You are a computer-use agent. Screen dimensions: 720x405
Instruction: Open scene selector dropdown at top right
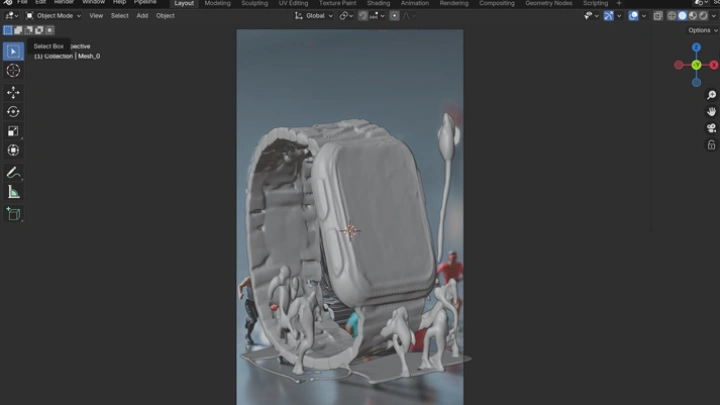701,3
